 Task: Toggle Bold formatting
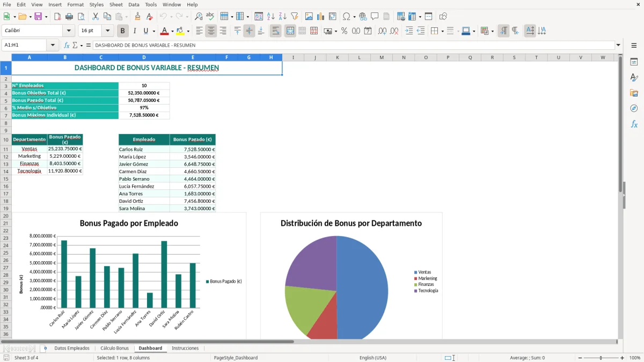click(123, 31)
